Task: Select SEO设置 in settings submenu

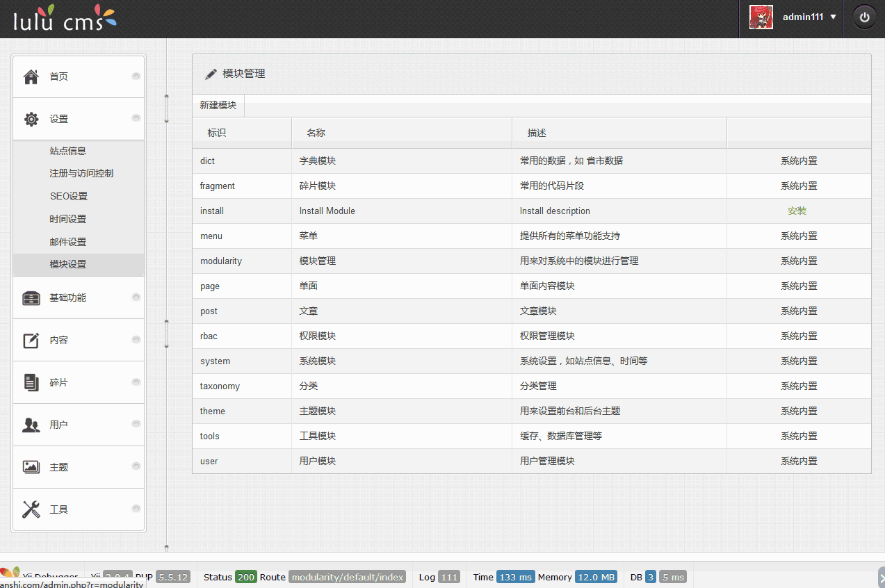Action: tap(68, 197)
